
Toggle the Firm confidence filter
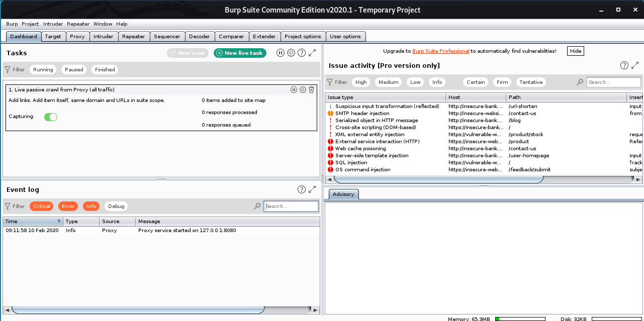[x=502, y=82]
